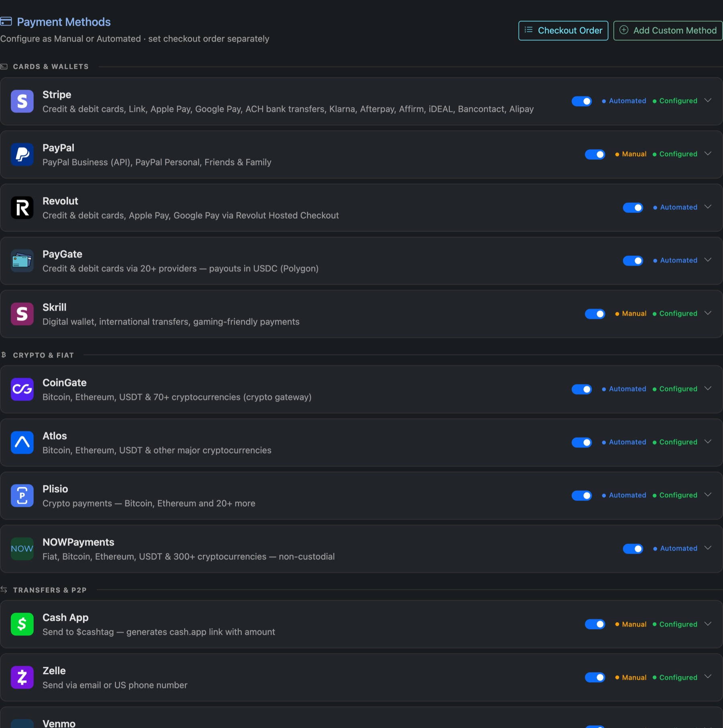Toggle the CoinGate method off
The width and height of the screenshot is (723, 728).
(582, 389)
